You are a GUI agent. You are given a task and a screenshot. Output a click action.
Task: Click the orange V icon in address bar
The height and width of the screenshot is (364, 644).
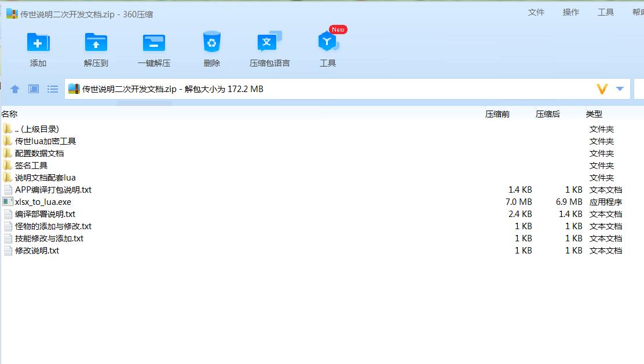602,89
